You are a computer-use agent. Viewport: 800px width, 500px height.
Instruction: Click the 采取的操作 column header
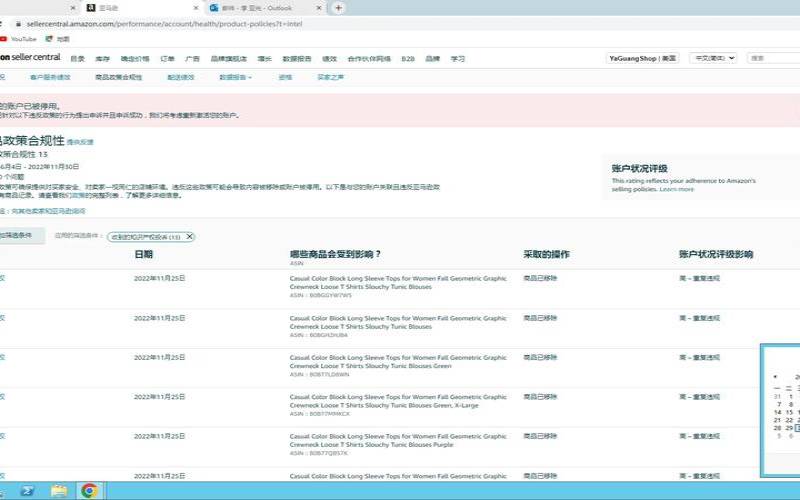546,254
